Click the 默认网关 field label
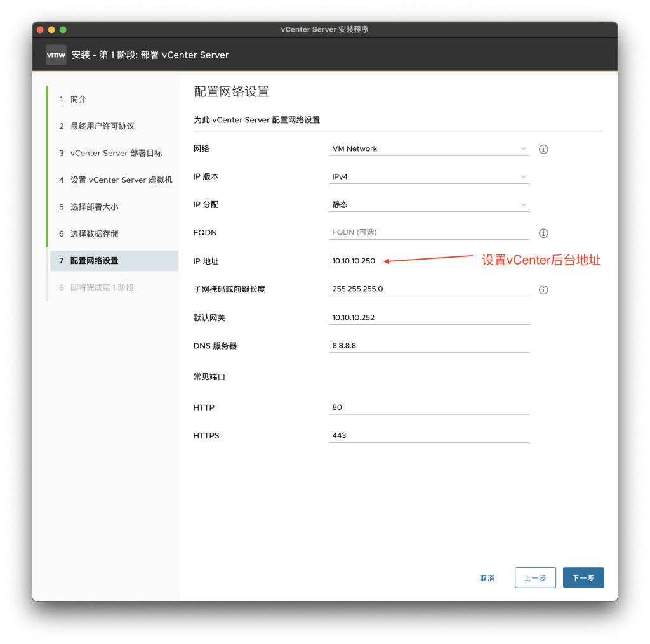The image size is (650, 644). (x=209, y=318)
